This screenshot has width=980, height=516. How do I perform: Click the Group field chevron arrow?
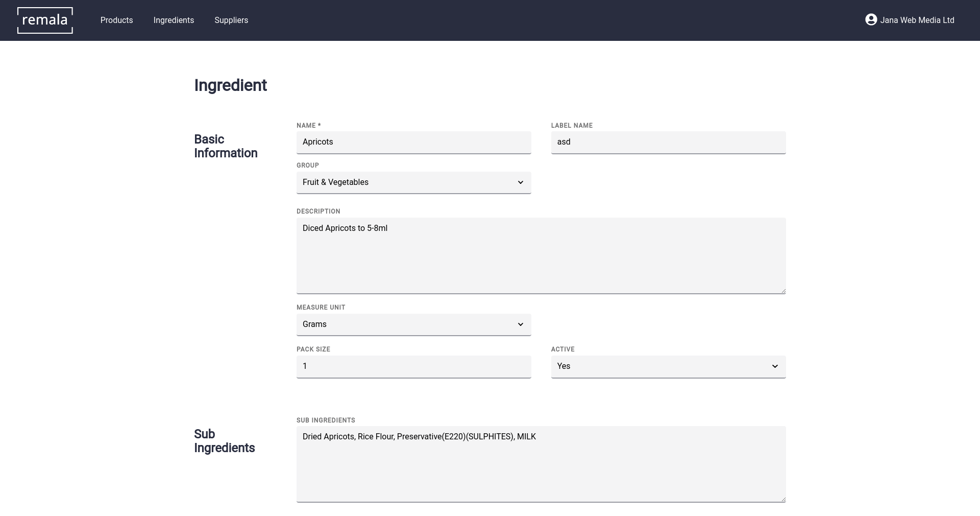(520, 182)
